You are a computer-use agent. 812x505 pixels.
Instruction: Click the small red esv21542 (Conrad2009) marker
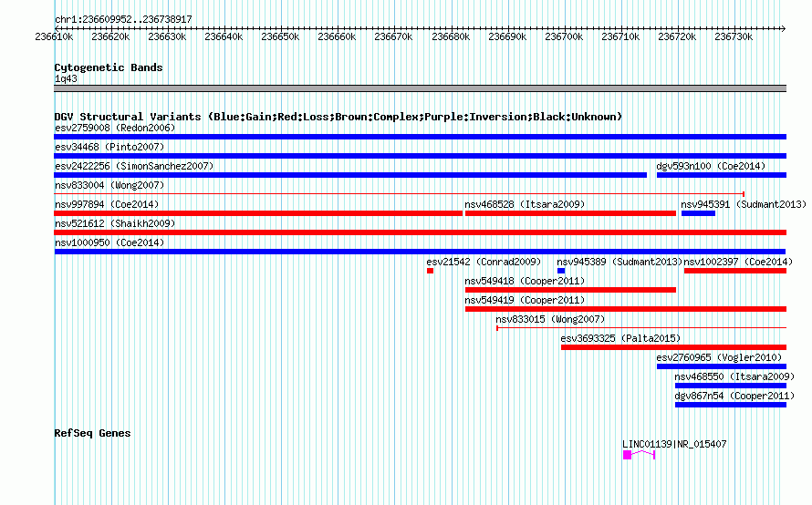coord(430,271)
